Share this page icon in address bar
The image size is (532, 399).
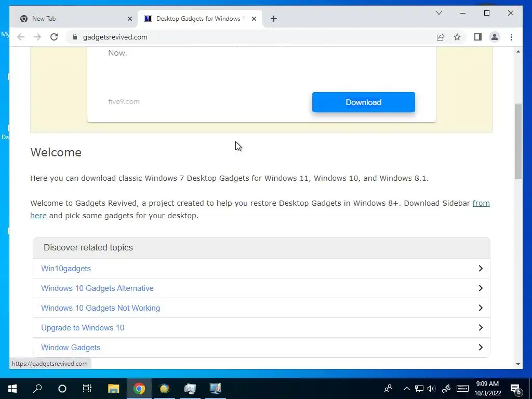pos(441,37)
